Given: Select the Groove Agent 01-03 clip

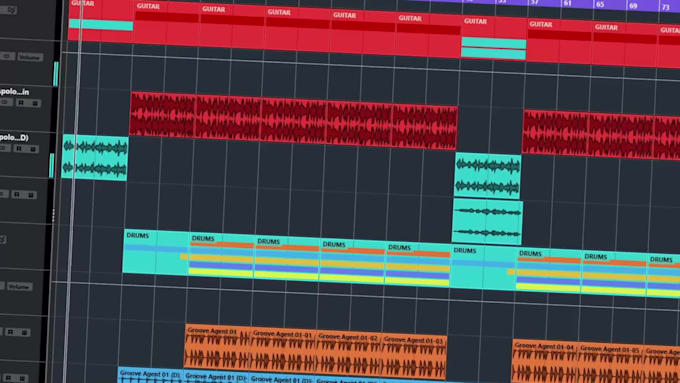Looking at the screenshot, I should (414, 357).
